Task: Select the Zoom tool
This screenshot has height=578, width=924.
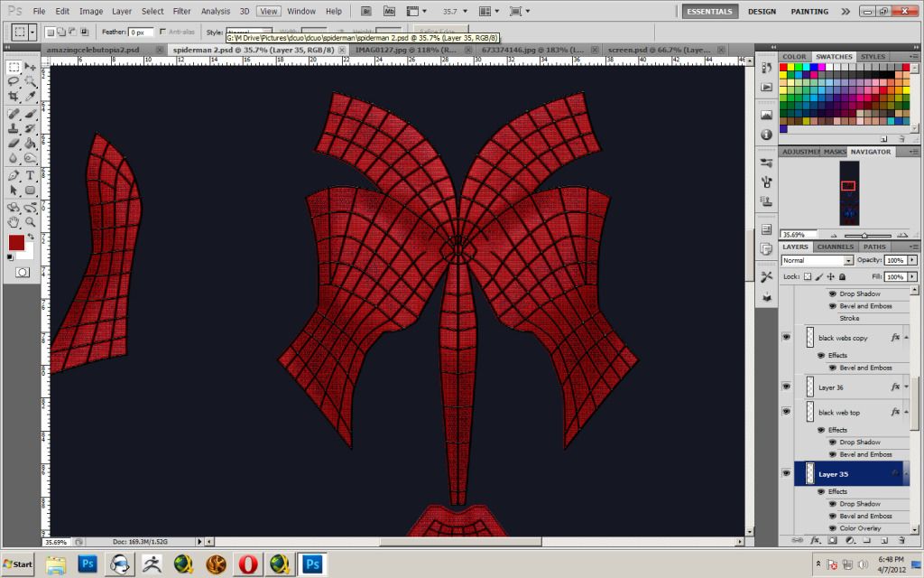Action: (x=30, y=222)
